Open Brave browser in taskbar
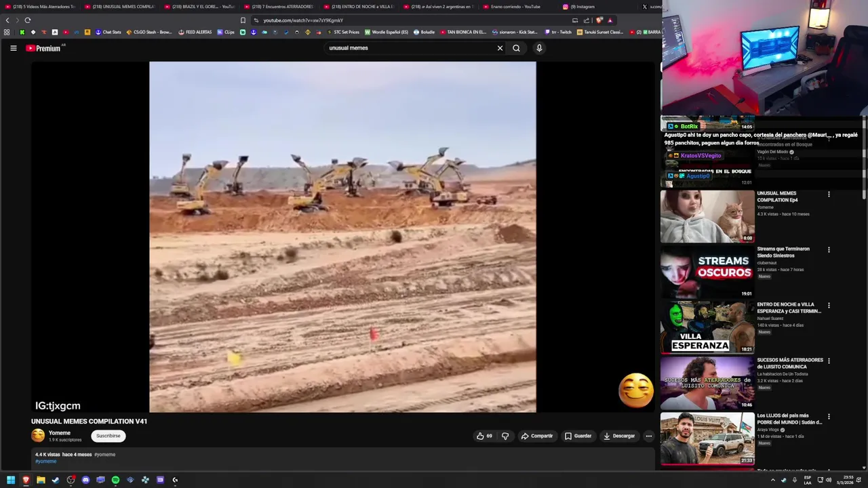The height and width of the screenshot is (488, 868). click(x=26, y=480)
